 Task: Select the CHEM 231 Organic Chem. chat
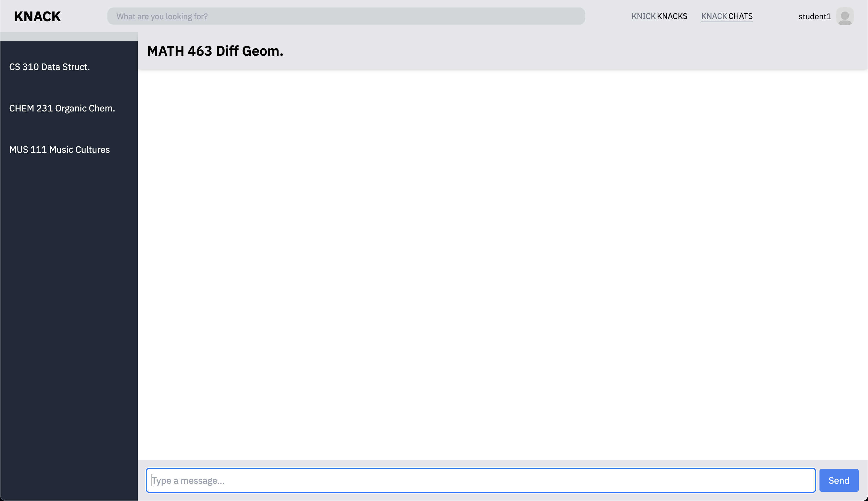(x=62, y=108)
